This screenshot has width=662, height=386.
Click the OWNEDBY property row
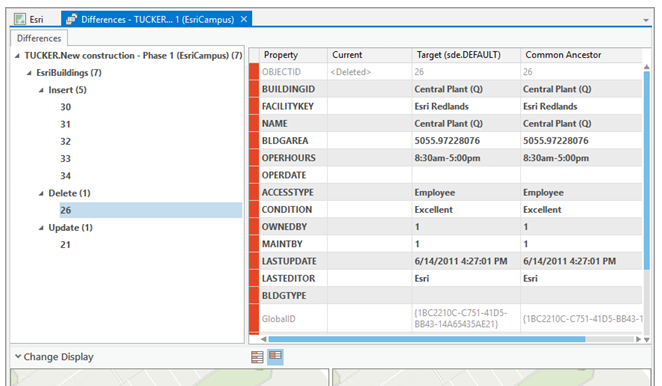point(446,227)
